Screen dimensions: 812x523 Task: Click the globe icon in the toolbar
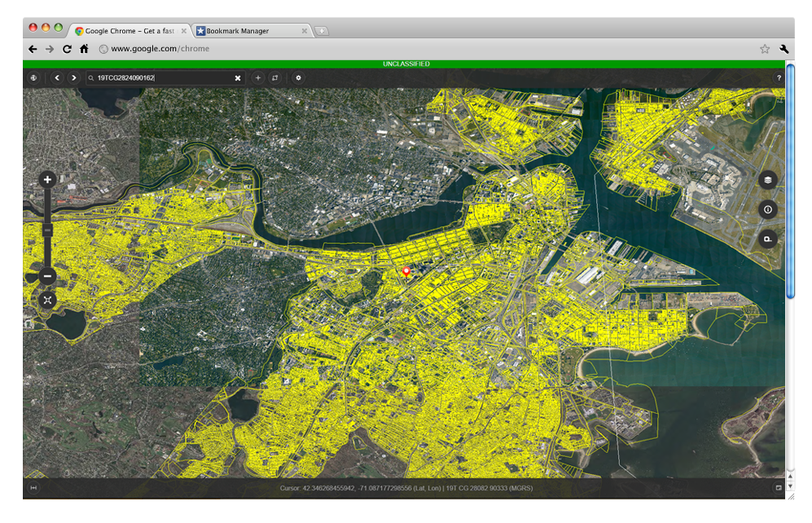pos(33,77)
